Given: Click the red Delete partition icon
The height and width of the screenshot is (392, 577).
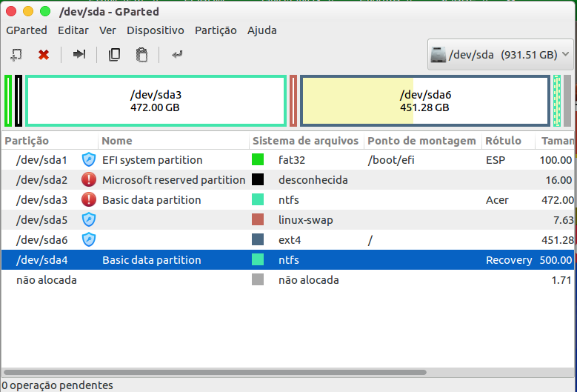Looking at the screenshot, I should coord(44,54).
